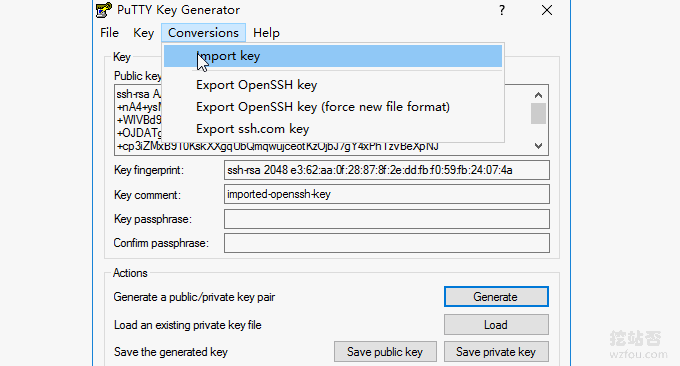The height and width of the screenshot is (366, 680).
Task: Select Export OpenSSH key
Action: [333, 85]
